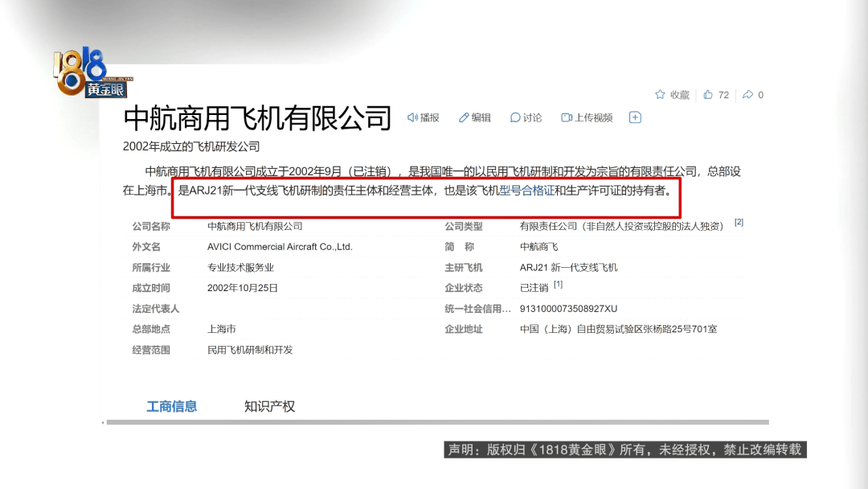
Task: Open reference [2] beside 公司类型
Action: click(737, 223)
